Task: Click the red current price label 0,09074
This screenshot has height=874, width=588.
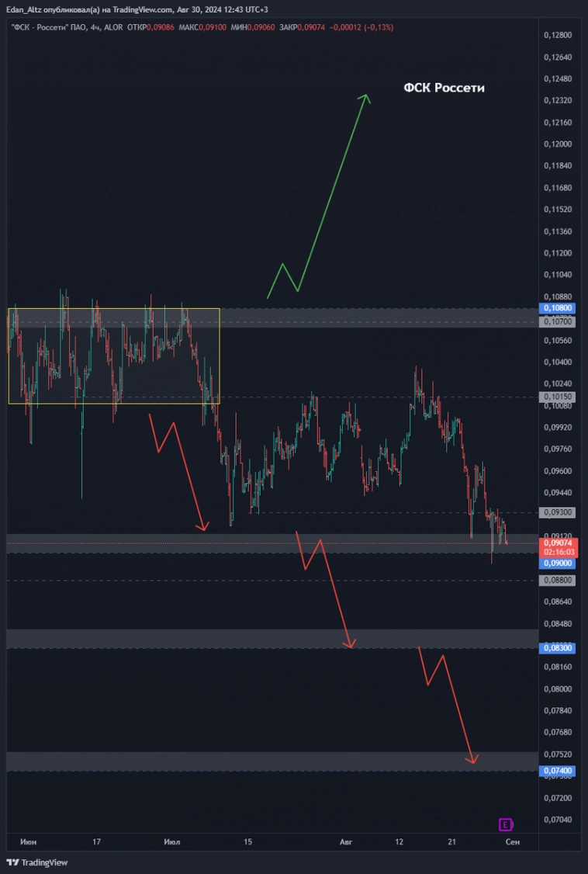Action: 556,543
